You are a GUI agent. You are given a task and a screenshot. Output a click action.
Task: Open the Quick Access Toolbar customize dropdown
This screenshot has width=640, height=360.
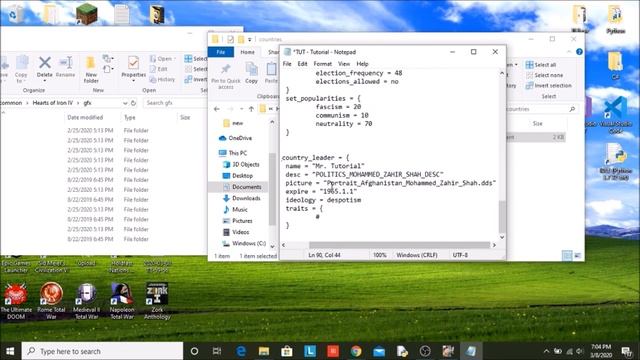249,40
